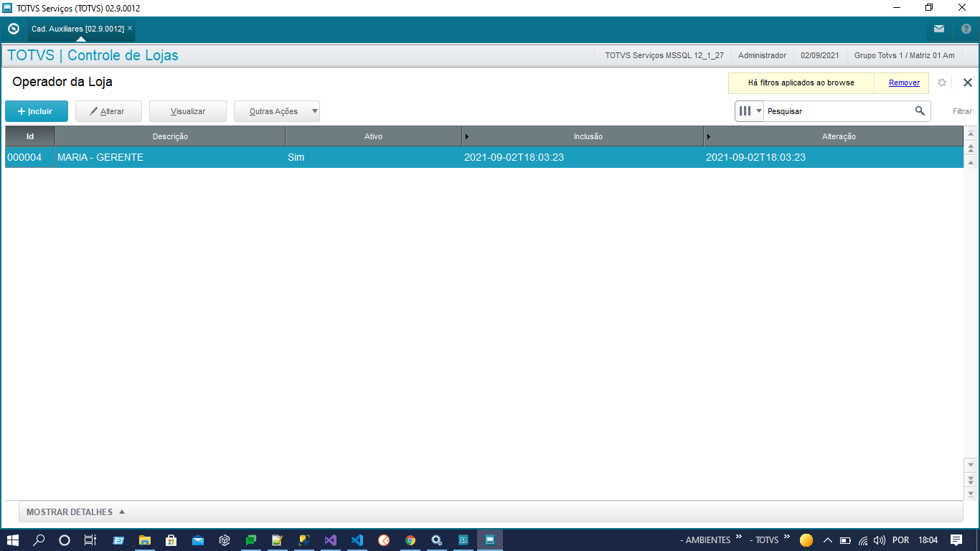
Task: Click the Incluir button
Action: 37,111
